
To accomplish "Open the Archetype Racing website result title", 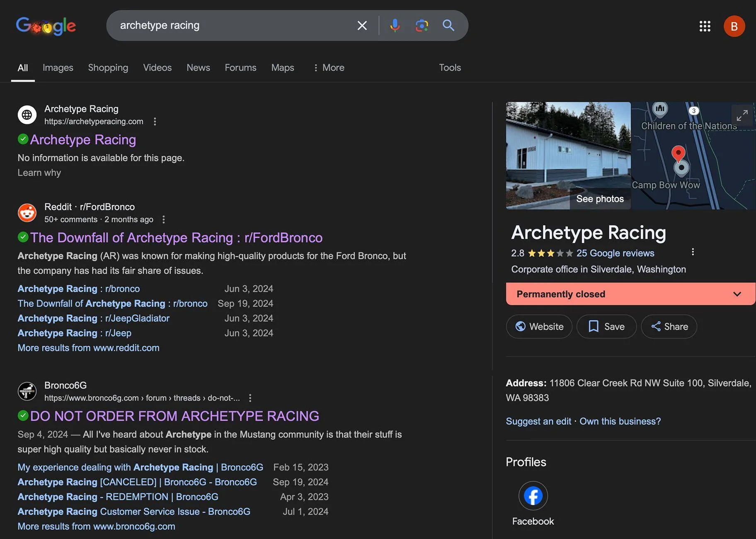I will coord(83,140).
